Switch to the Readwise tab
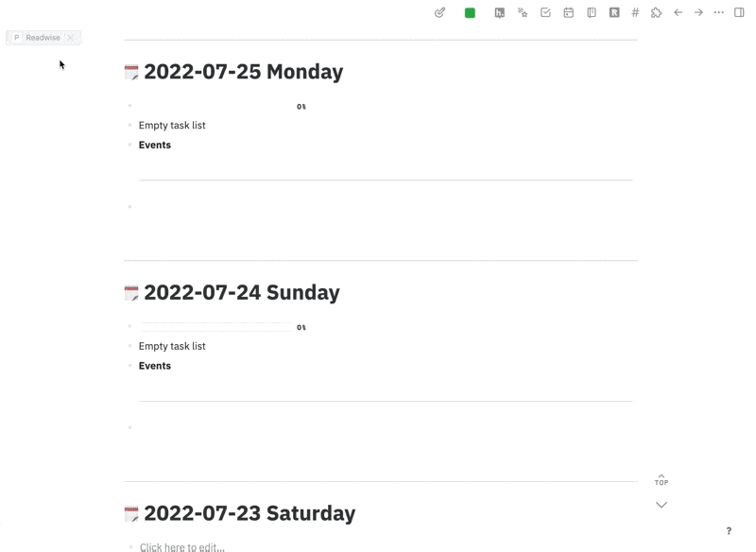 click(x=41, y=38)
